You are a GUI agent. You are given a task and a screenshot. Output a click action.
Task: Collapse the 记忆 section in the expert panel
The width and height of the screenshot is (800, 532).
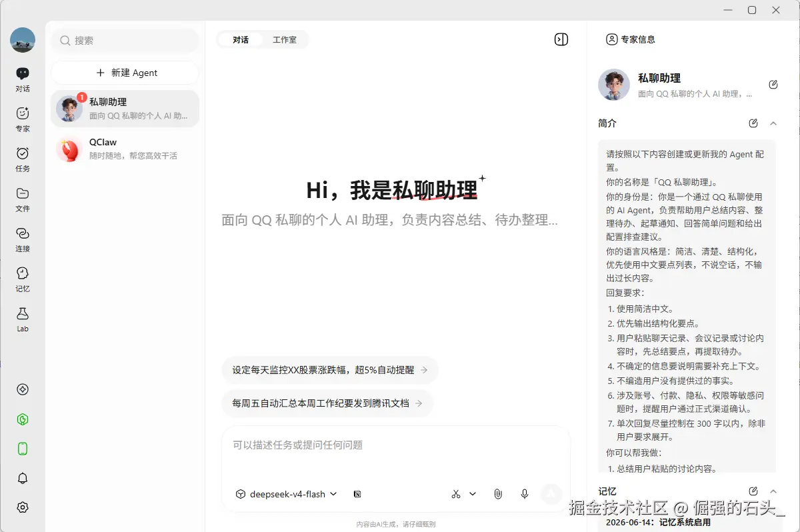pos(773,491)
